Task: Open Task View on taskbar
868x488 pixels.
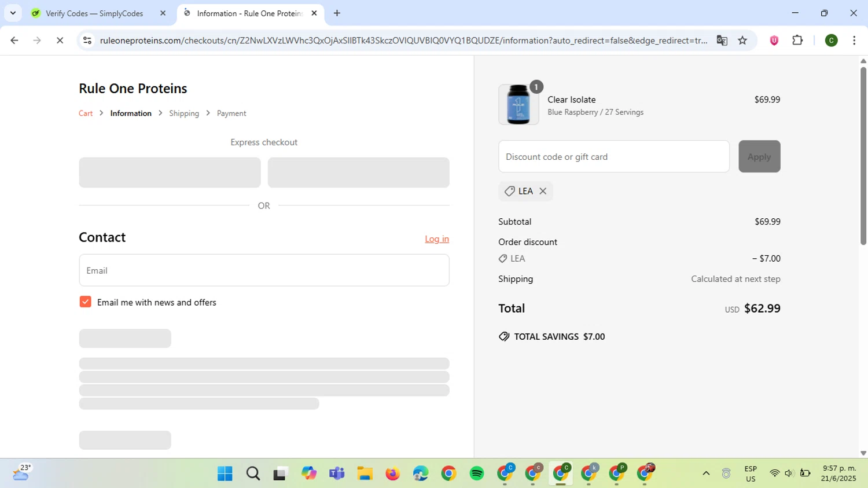Action: [281, 474]
